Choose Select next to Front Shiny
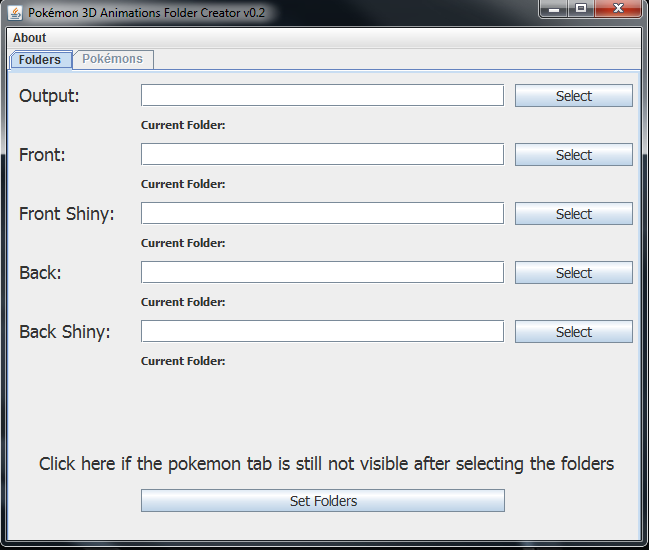This screenshot has width=649, height=550. coord(573,214)
